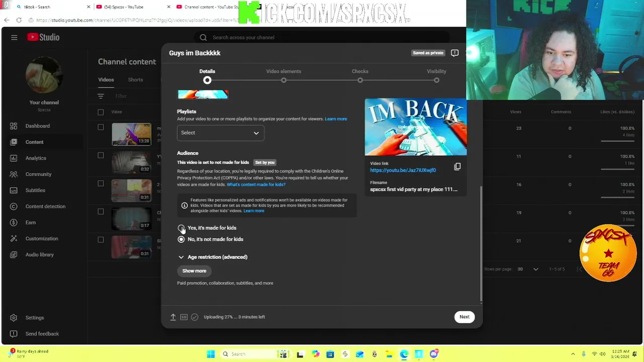Click Send feedback in the sidebar

pyautogui.click(x=42, y=334)
